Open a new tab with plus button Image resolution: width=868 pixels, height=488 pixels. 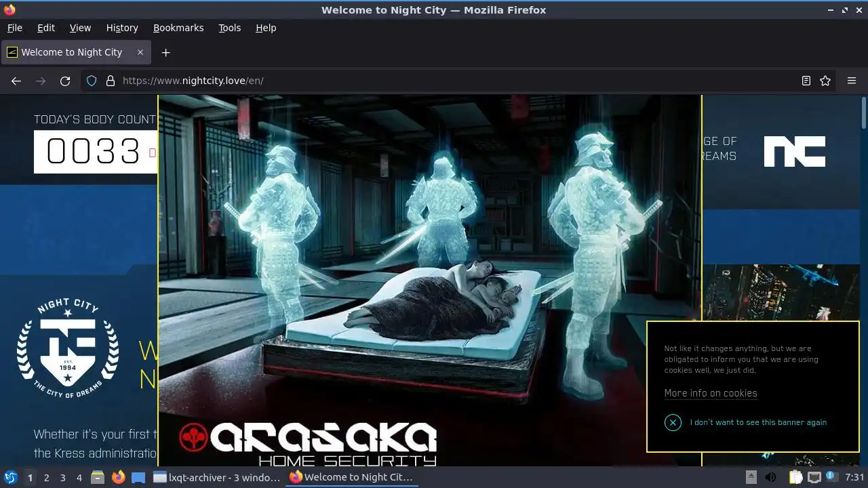tap(165, 52)
